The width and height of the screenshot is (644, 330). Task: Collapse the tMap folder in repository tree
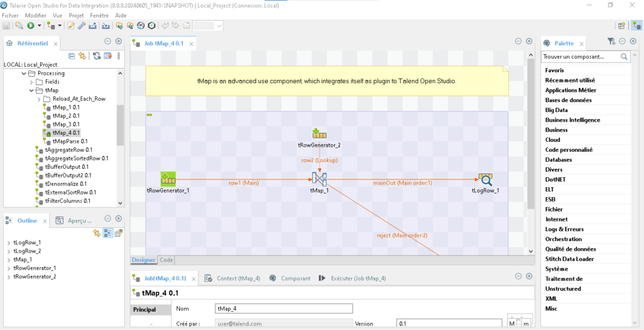(x=30, y=90)
